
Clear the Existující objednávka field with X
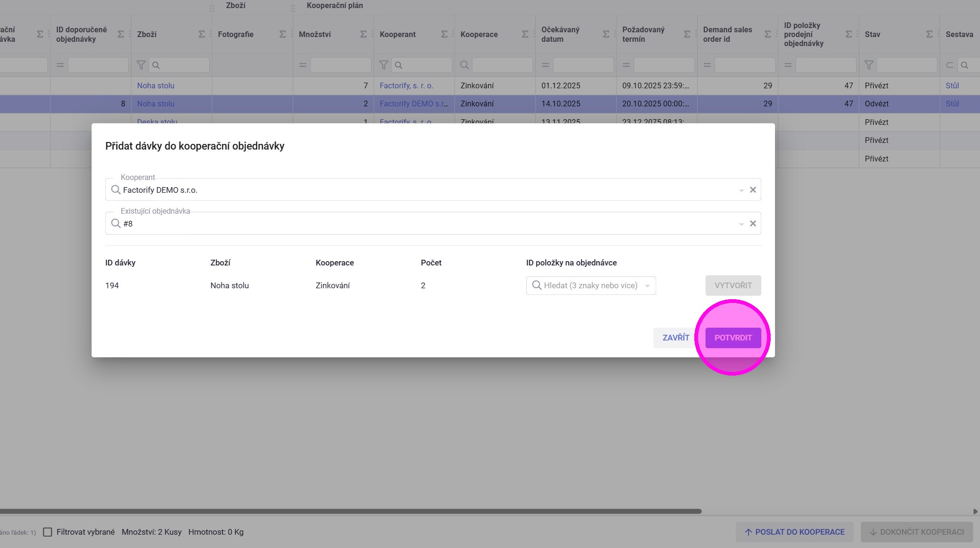coord(753,224)
